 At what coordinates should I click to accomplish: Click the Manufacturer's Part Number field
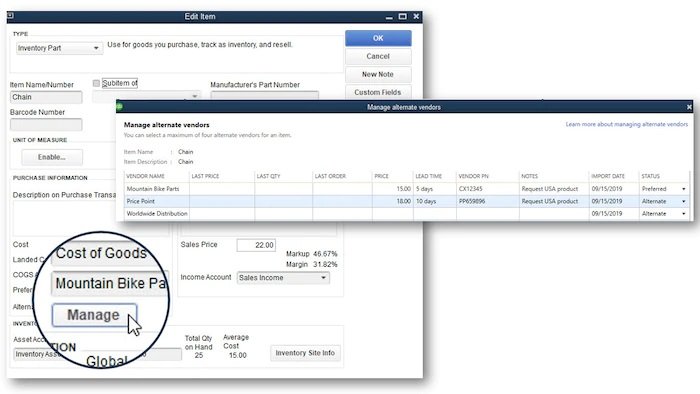click(264, 95)
